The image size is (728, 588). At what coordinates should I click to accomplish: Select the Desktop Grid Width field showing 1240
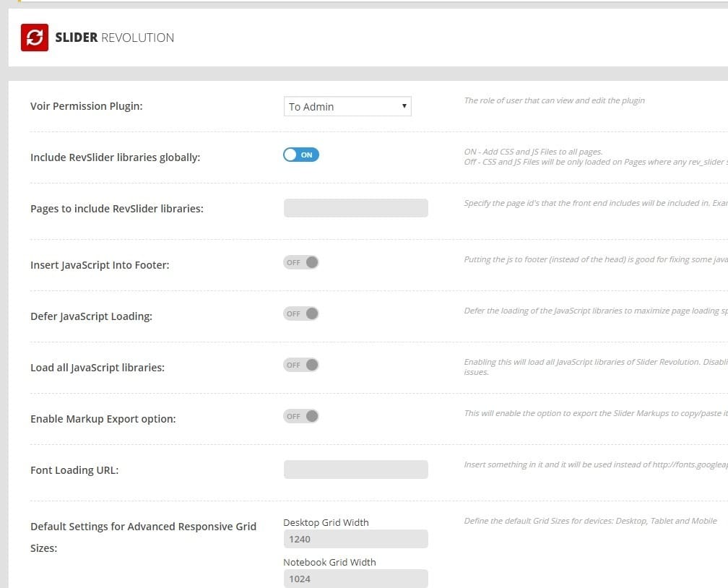pos(355,539)
